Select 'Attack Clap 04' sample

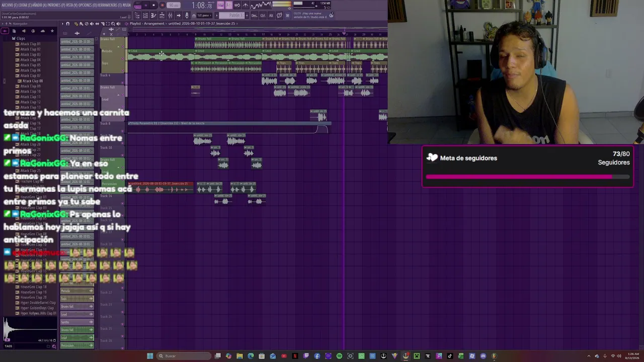30,60
